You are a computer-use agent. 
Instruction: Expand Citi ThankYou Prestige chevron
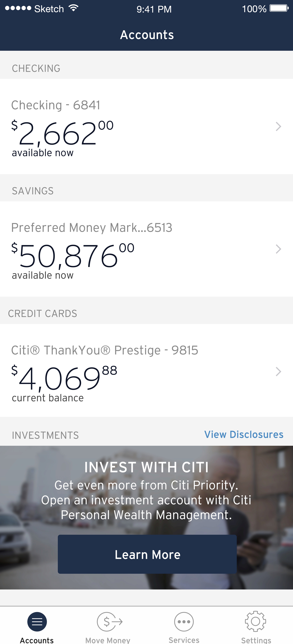pos(278,372)
